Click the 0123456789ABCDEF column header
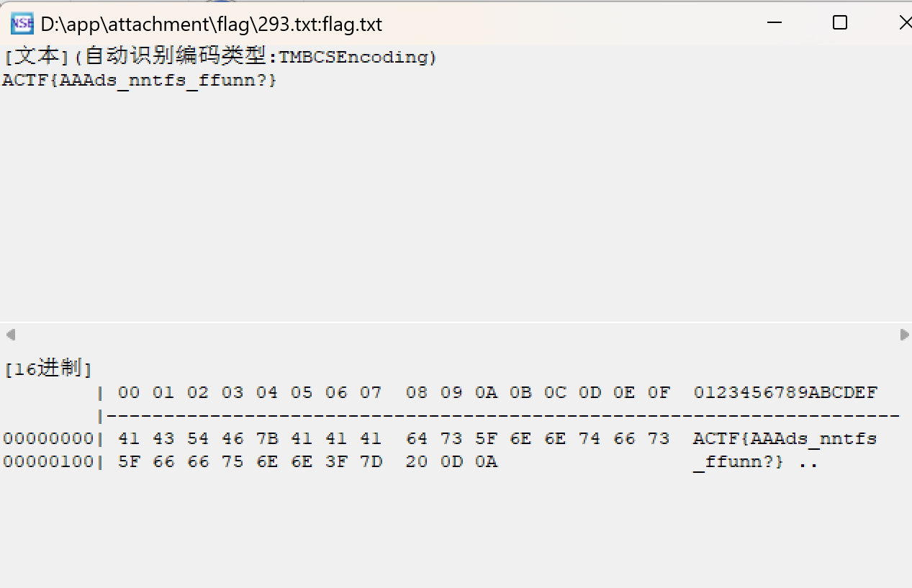The width and height of the screenshot is (912, 588). pyautogui.click(x=785, y=392)
